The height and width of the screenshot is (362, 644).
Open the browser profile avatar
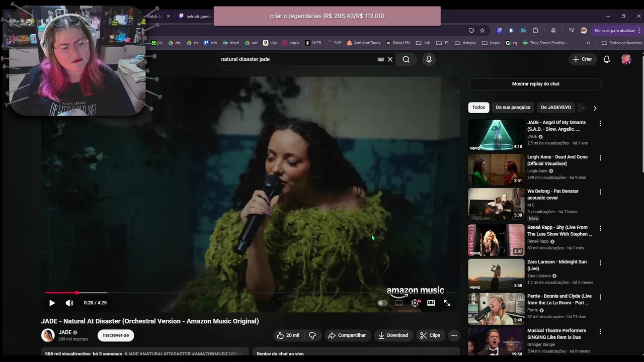click(584, 30)
